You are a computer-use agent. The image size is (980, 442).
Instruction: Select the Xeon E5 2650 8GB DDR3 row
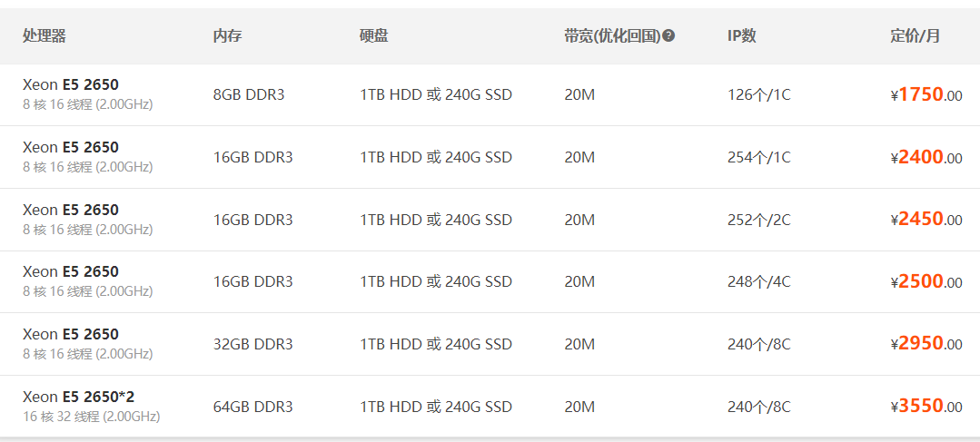(490, 95)
